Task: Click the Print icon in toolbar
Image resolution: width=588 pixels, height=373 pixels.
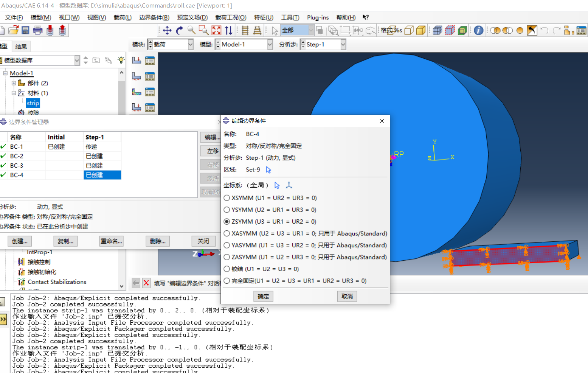Action: (37, 31)
